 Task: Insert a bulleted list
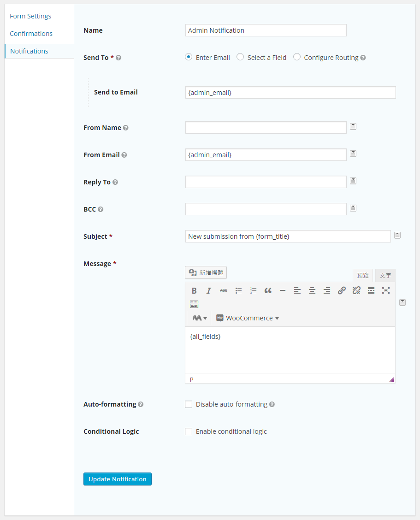pos(238,290)
